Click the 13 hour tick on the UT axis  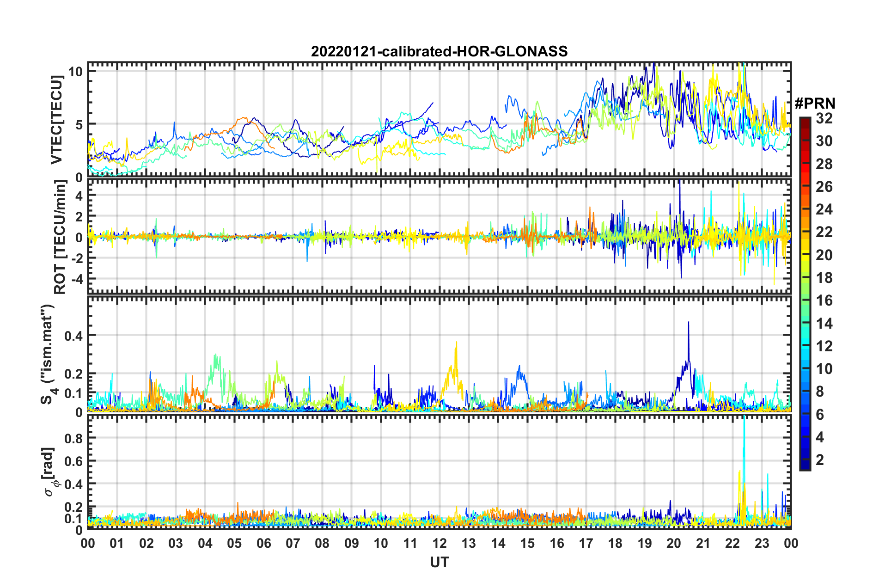[x=469, y=543]
